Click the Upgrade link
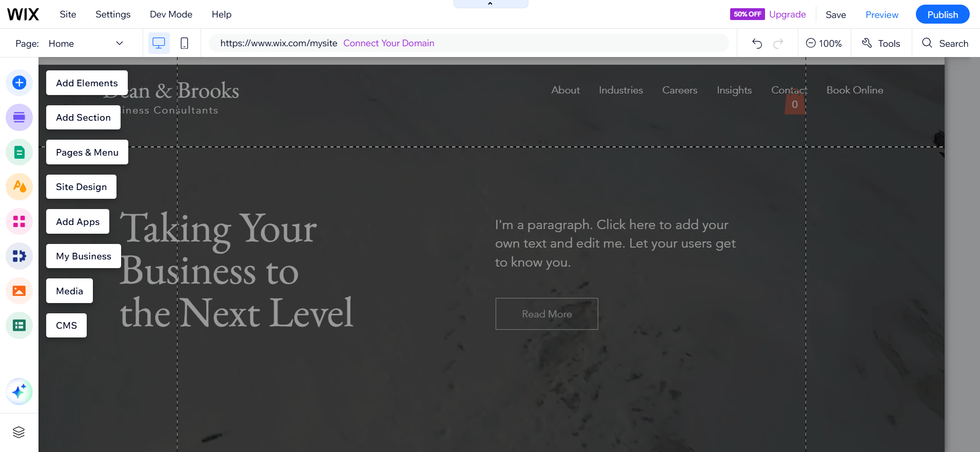This screenshot has width=980, height=452. (x=788, y=14)
